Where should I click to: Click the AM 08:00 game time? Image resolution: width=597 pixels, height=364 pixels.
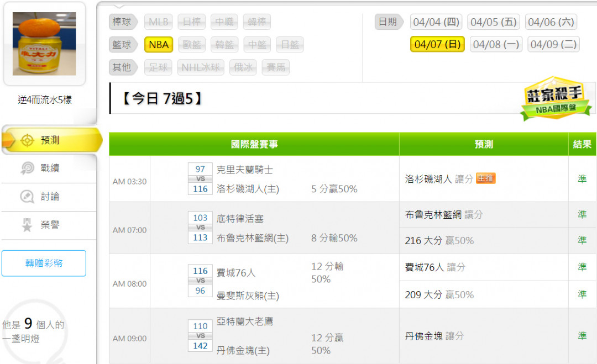tap(129, 284)
